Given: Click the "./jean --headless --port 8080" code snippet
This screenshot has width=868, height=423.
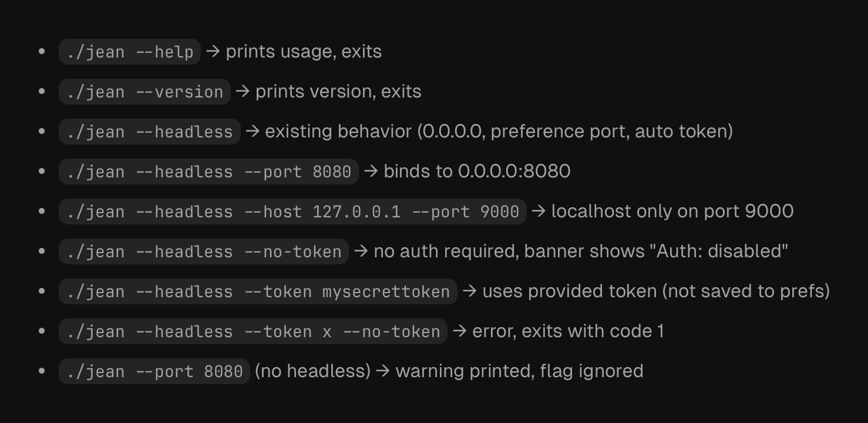Looking at the screenshot, I should pos(208,172).
